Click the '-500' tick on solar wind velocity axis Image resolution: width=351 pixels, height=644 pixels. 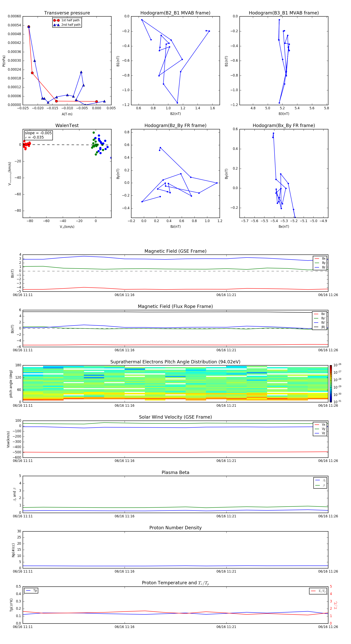tap(17, 452)
